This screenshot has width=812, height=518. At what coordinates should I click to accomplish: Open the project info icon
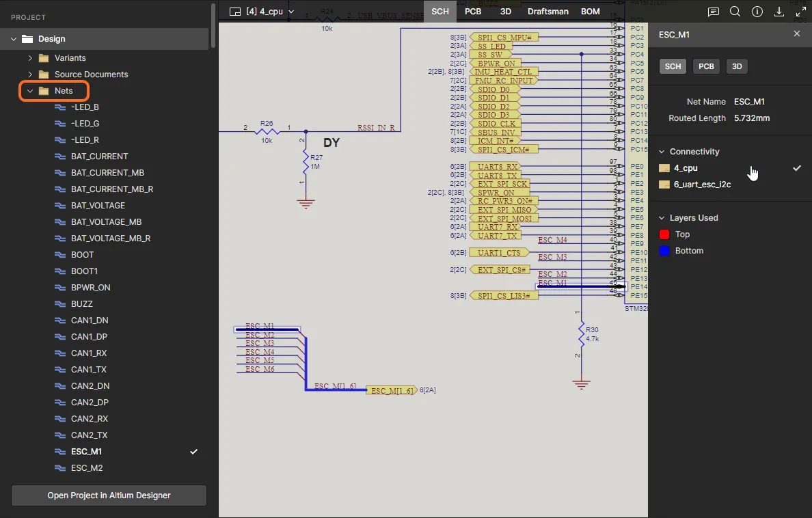[x=757, y=12]
